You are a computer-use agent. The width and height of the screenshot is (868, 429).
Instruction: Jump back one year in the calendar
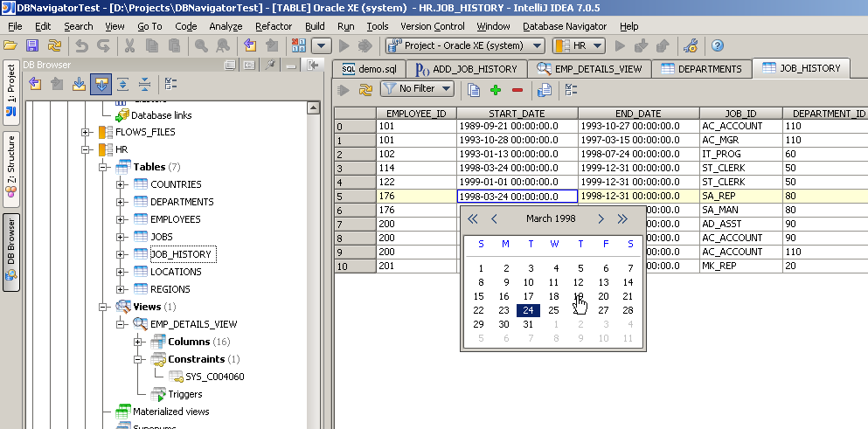pyautogui.click(x=472, y=219)
